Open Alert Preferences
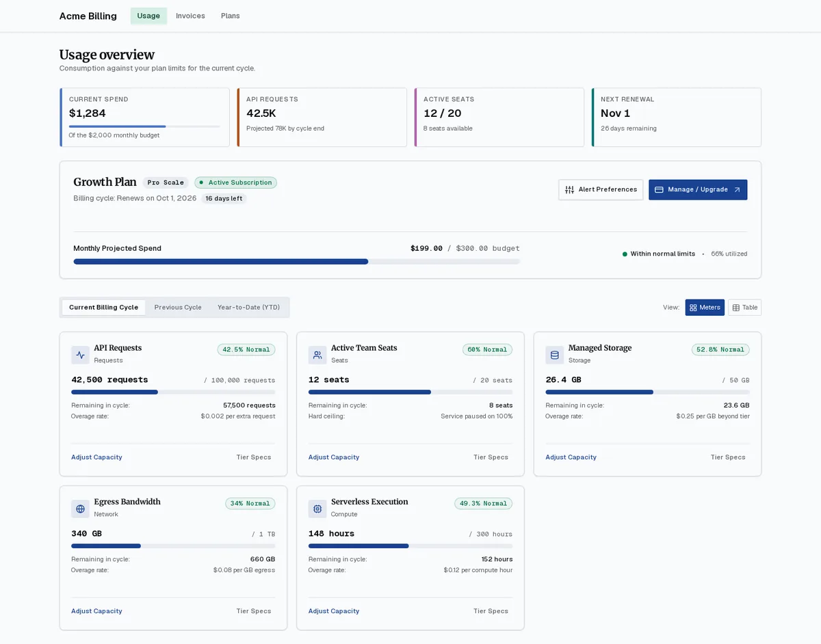This screenshot has height=644, width=821. 601,189
